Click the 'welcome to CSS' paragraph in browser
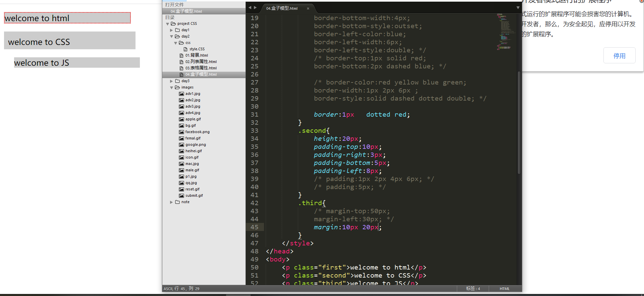Viewport: 644px width, 296px height. 70,41
